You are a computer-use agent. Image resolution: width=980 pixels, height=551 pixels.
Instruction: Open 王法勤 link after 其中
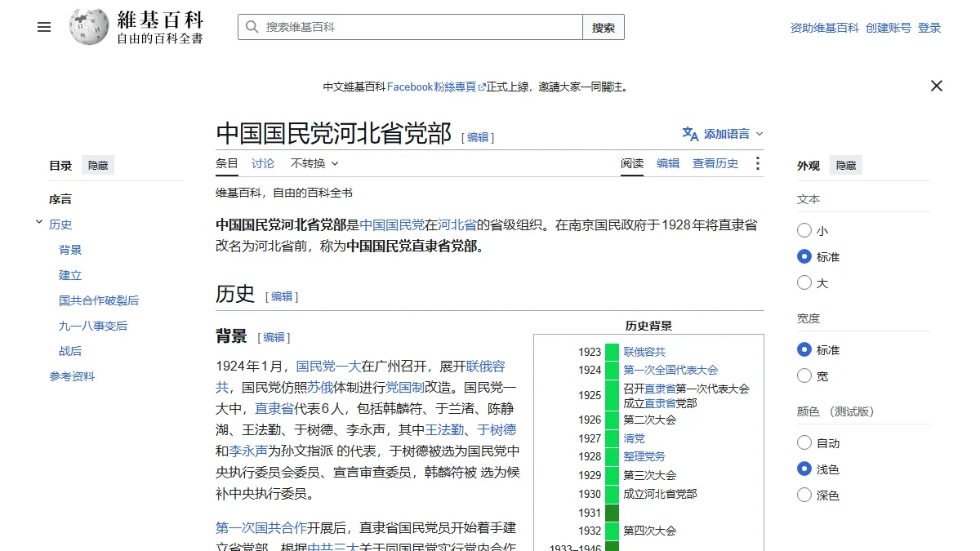(444, 430)
